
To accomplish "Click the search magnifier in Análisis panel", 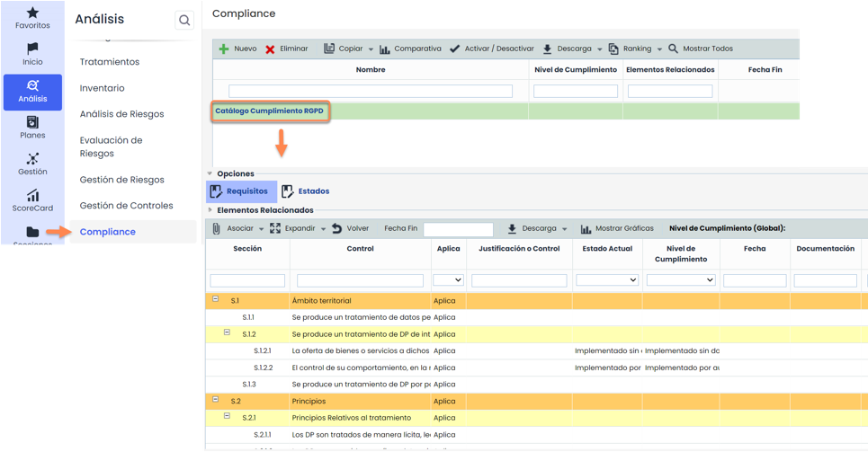I will [x=184, y=21].
